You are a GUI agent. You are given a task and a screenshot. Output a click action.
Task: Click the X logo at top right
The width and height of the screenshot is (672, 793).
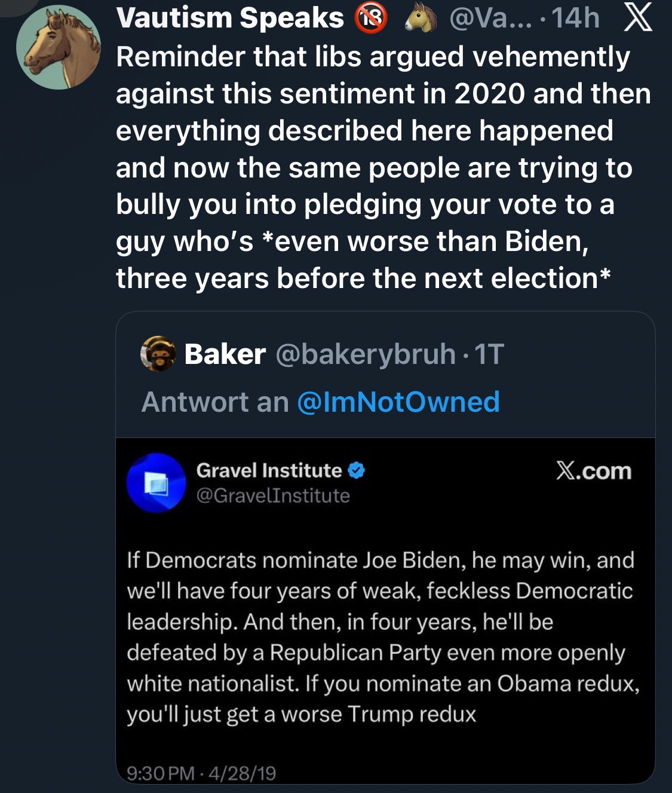pyautogui.click(x=637, y=18)
